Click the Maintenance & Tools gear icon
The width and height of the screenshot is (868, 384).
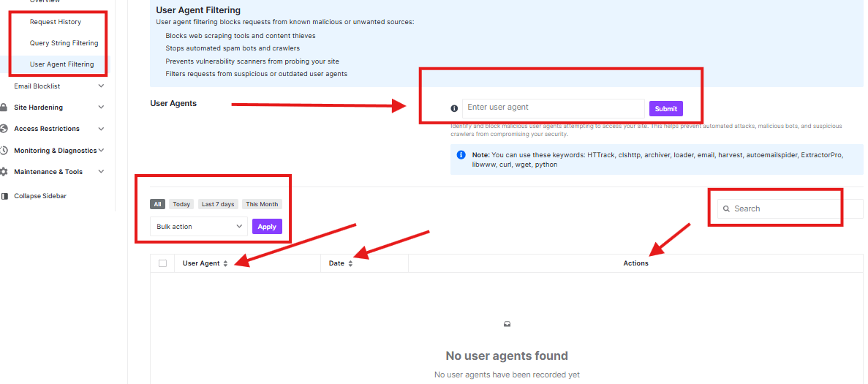pyautogui.click(x=4, y=172)
